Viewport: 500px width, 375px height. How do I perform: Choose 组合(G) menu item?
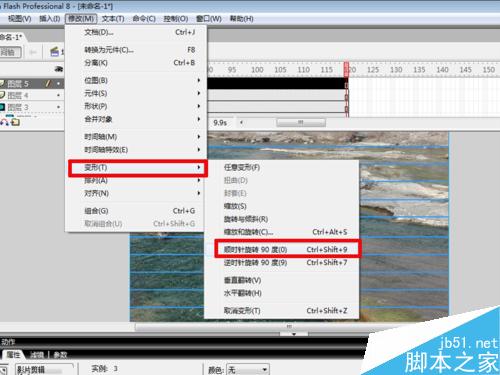[x=136, y=211]
